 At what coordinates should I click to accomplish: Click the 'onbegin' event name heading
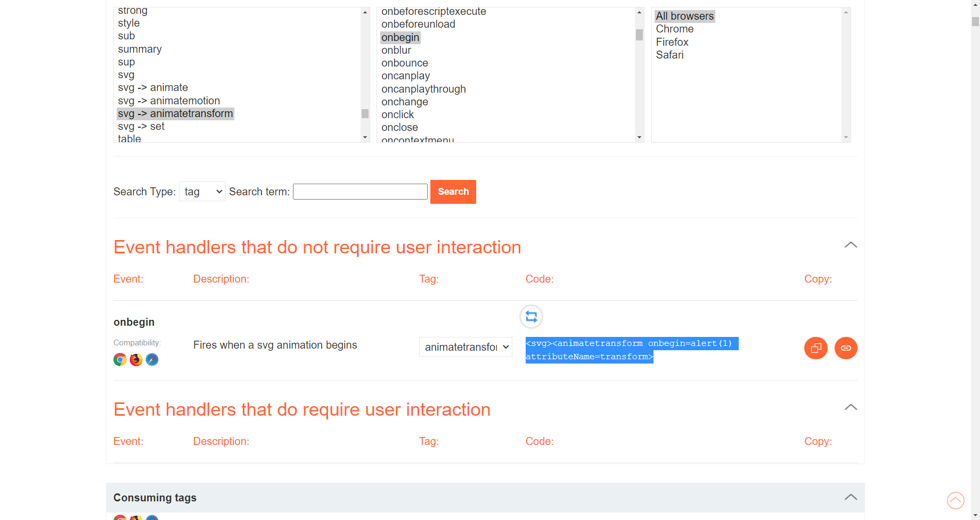tap(134, 322)
